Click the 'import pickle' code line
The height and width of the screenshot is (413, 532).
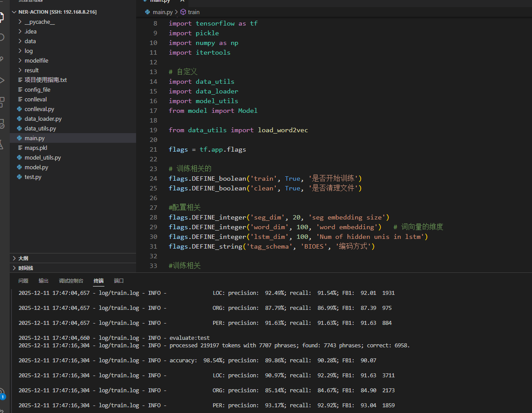[x=194, y=33]
